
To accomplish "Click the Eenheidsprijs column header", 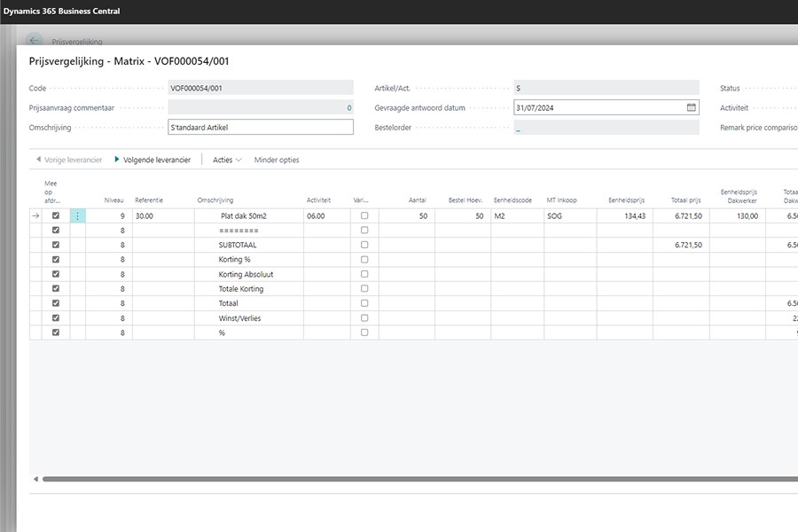I will click(627, 200).
